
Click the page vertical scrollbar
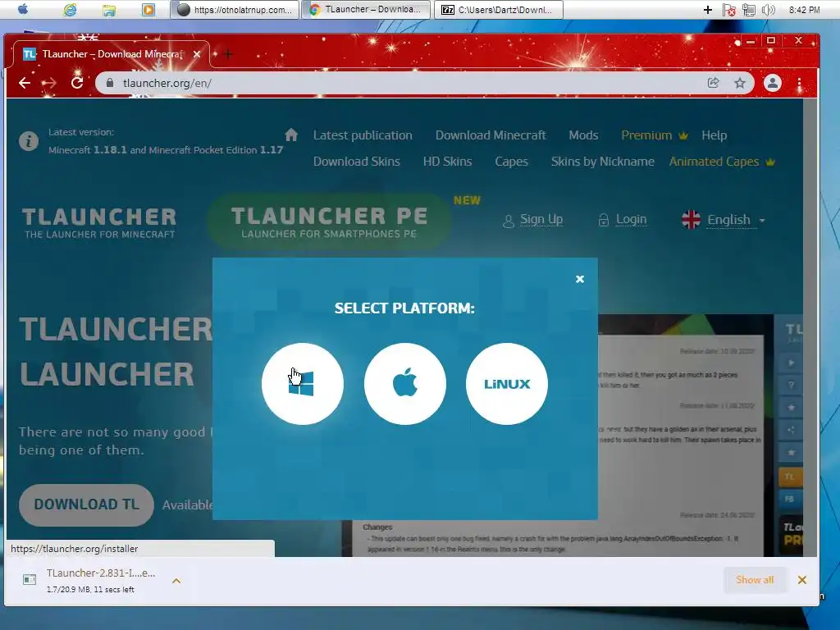tap(810, 326)
